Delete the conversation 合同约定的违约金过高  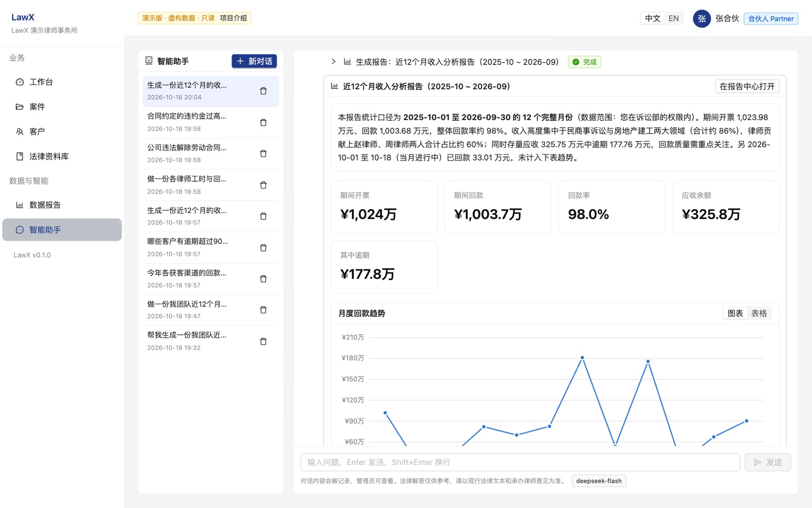click(263, 122)
